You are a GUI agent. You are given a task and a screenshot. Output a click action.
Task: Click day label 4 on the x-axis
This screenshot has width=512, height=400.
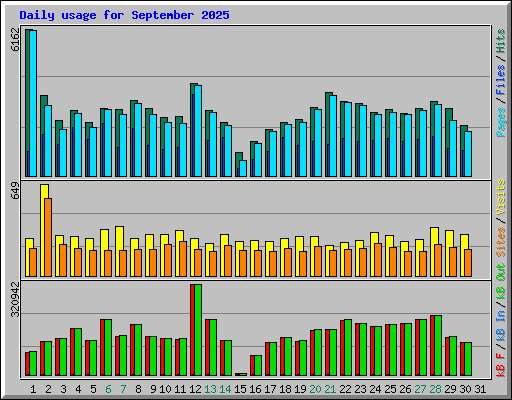[x=78, y=389]
